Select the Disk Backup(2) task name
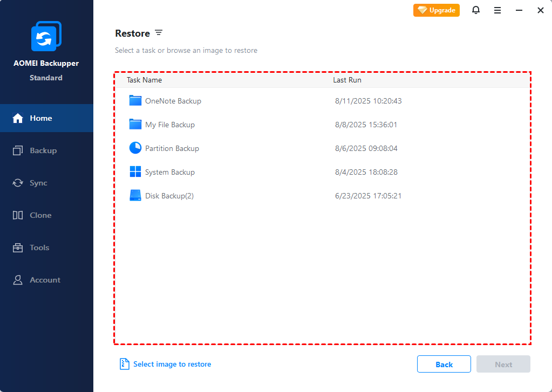The image size is (552, 392). [169, 196]
